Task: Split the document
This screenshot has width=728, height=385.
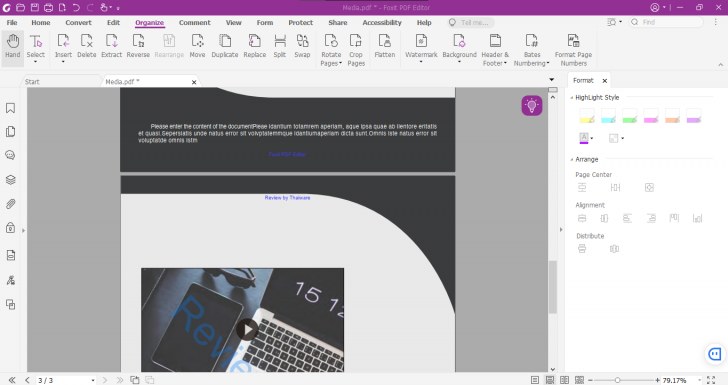Action: (280, 46)
